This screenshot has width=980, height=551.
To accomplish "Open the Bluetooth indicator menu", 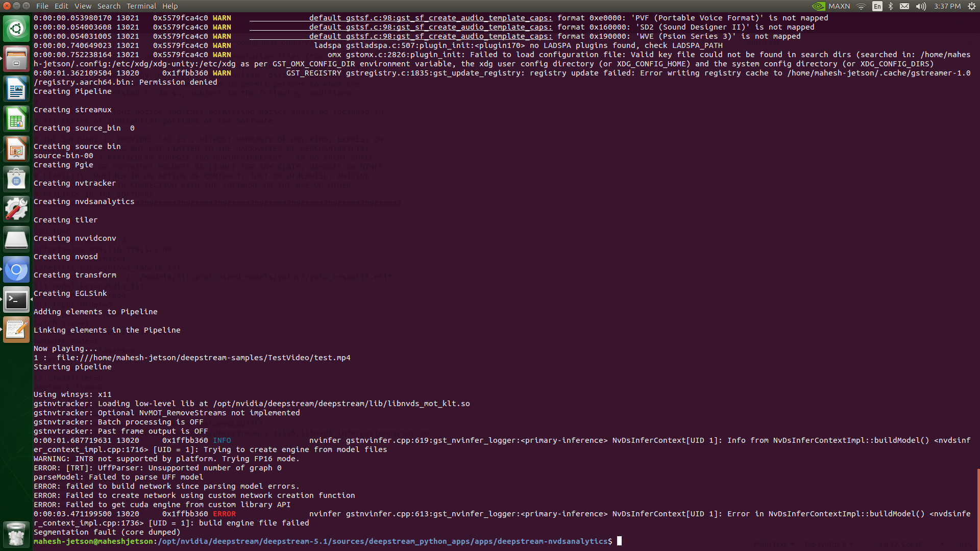I will pos(891,6).
